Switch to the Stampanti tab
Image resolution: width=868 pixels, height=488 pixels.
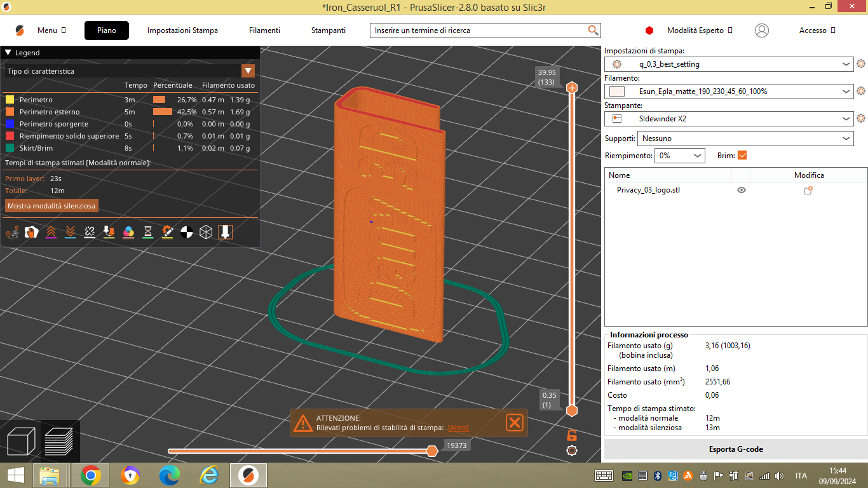(329, 30)
